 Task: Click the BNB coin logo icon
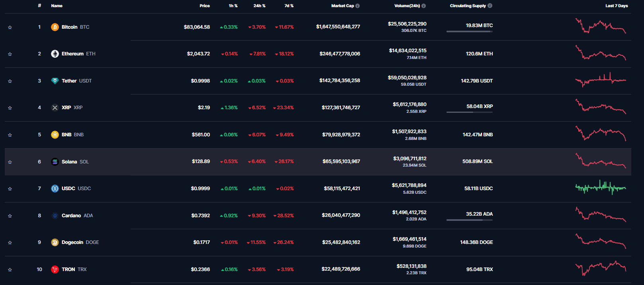tap(55, 135)
